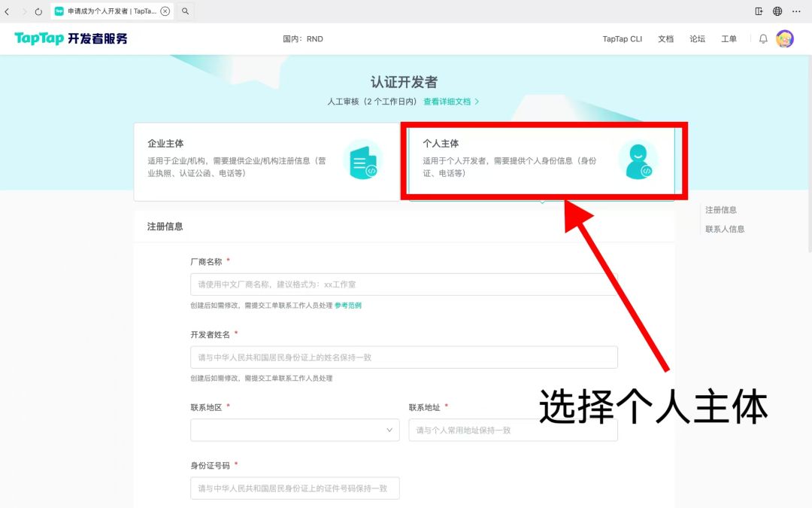
Task: Focus the 身份证号码 input field
Action: coord(295,488)
